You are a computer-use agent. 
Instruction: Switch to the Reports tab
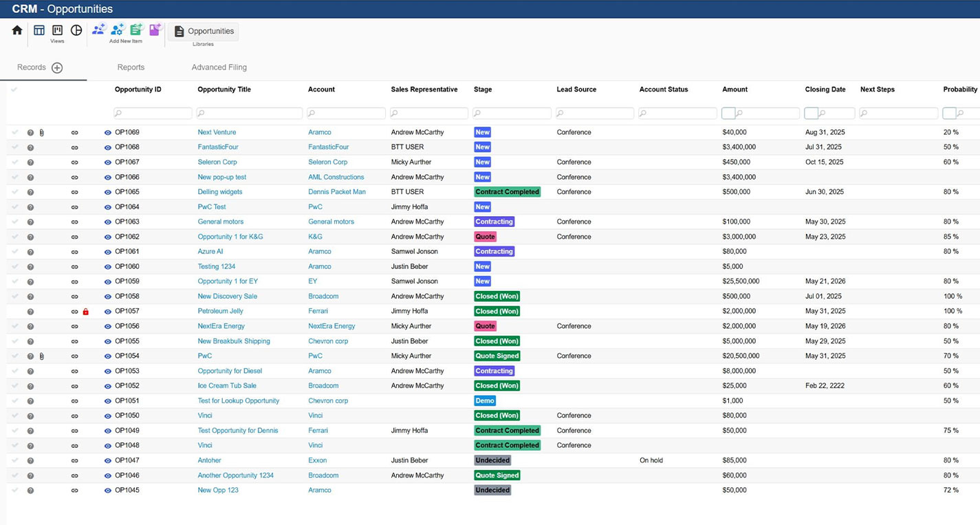(131, 67)
